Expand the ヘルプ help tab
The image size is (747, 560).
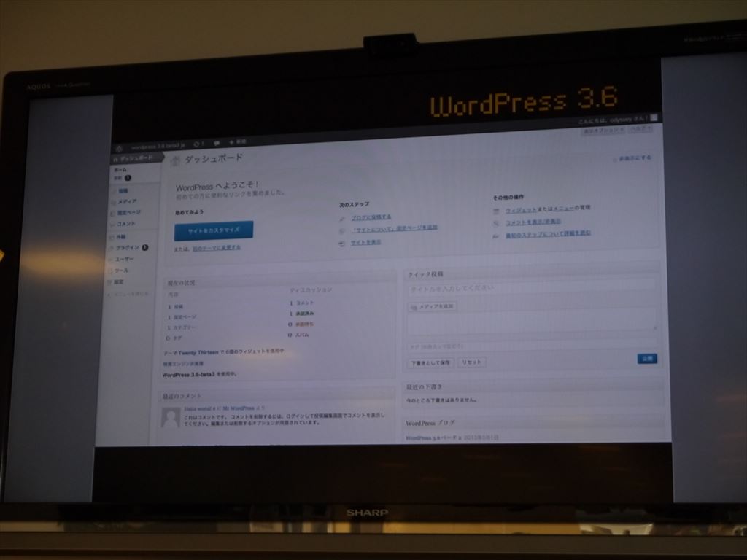tap(640, 128)
